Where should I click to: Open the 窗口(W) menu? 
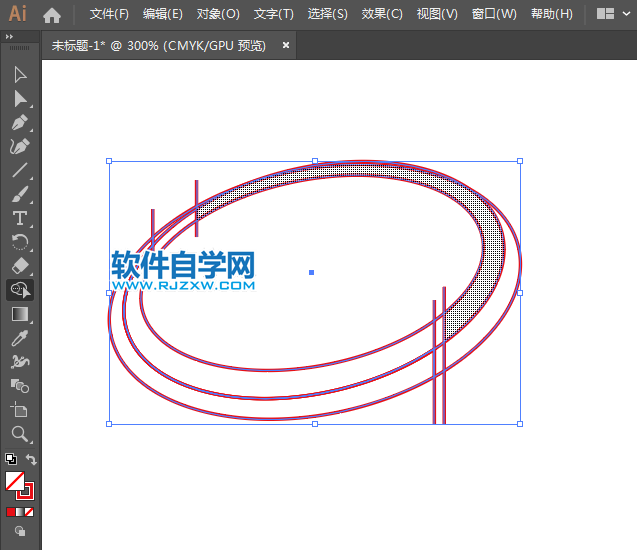[x=494, y=14]
